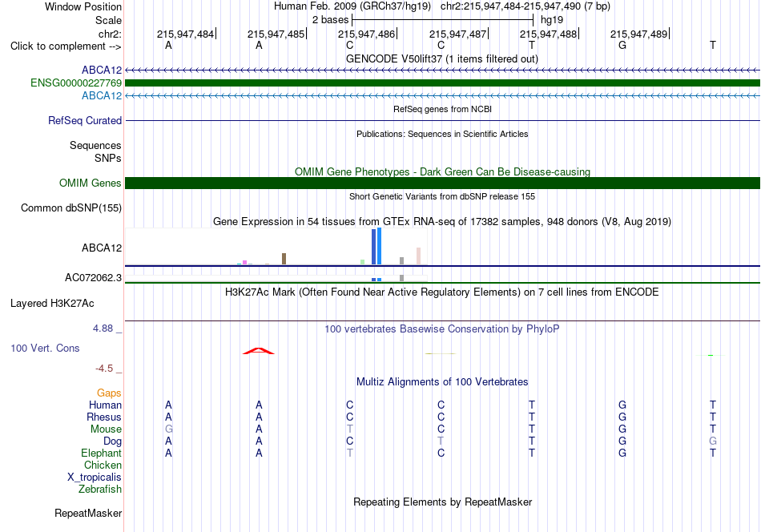Click the 215,947,487 position label
The image size is (761, 532).
click(x=457, y=34)
